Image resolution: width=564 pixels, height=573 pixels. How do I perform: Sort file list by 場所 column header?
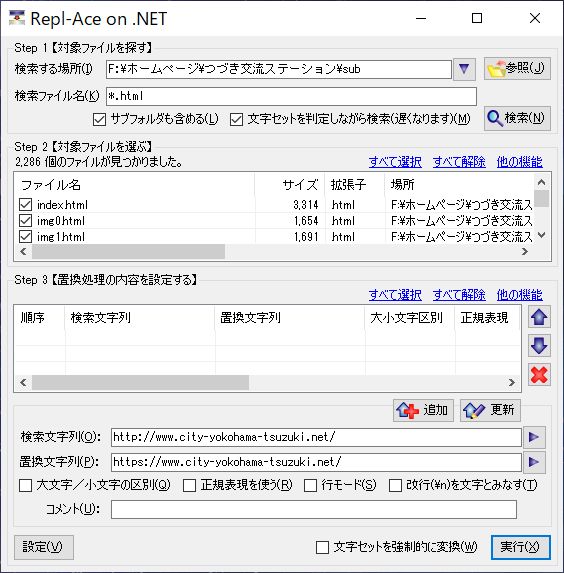pos(460,185)
